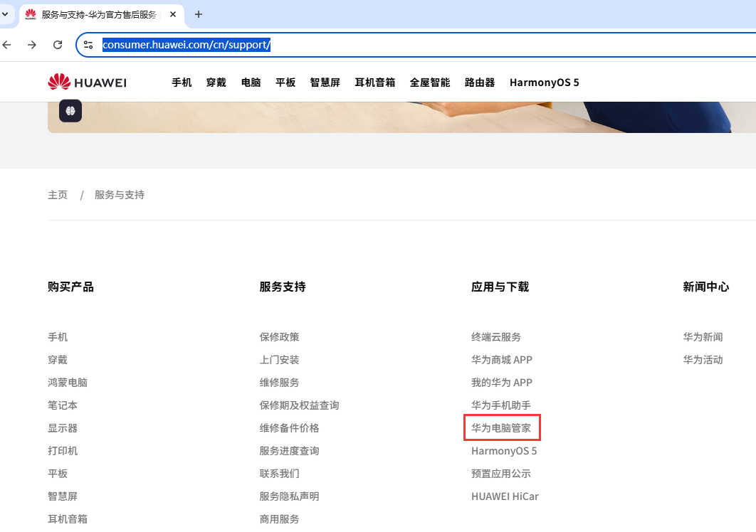Open 耳机音箱 in top navigation
Image resolution: width=756 pixels, height=532 pixels.
click(x=375, y=83)
